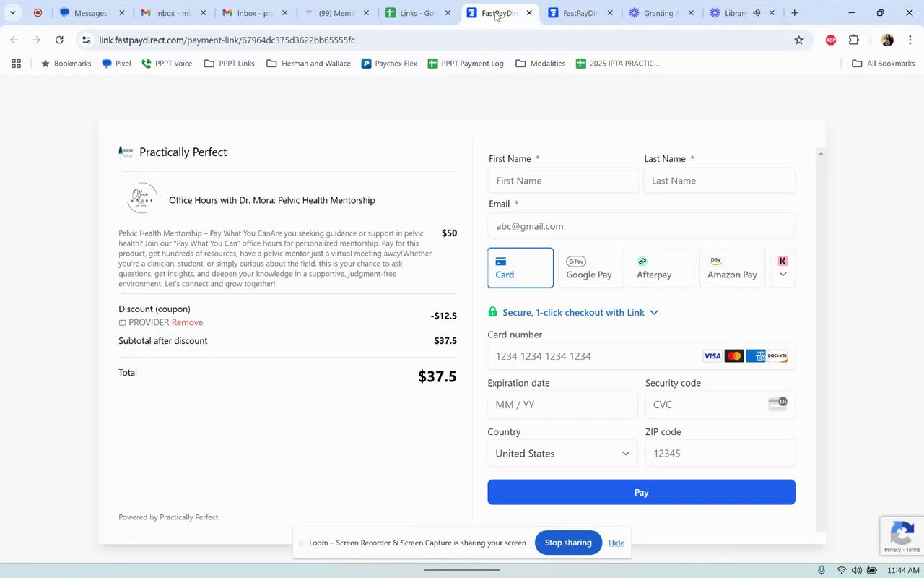Viewport: 924px width, 578px height.
Task: Click the address bar URL
Action: (x=227, y=40)
